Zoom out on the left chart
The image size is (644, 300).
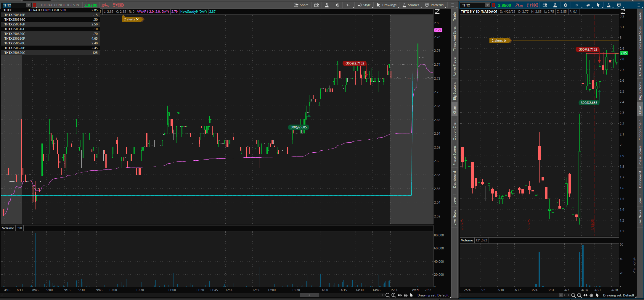pos(388,295)
